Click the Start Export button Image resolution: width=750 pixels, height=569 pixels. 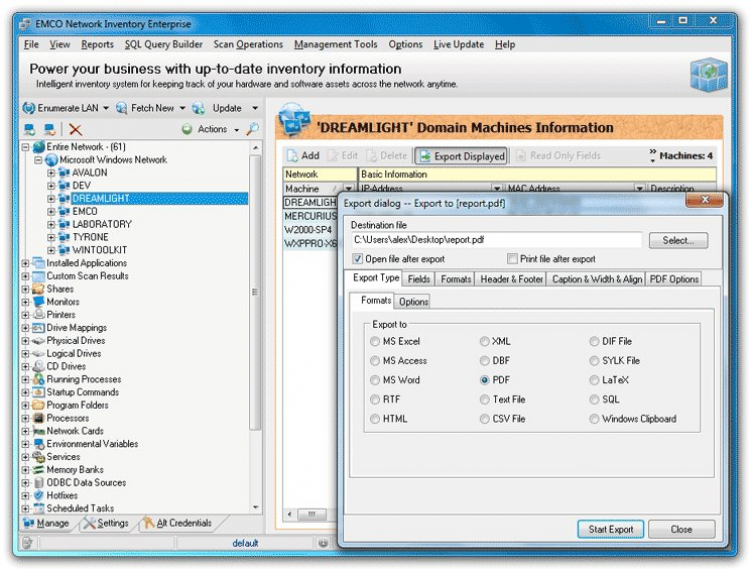pyautogui.click(x=611, y=529)
